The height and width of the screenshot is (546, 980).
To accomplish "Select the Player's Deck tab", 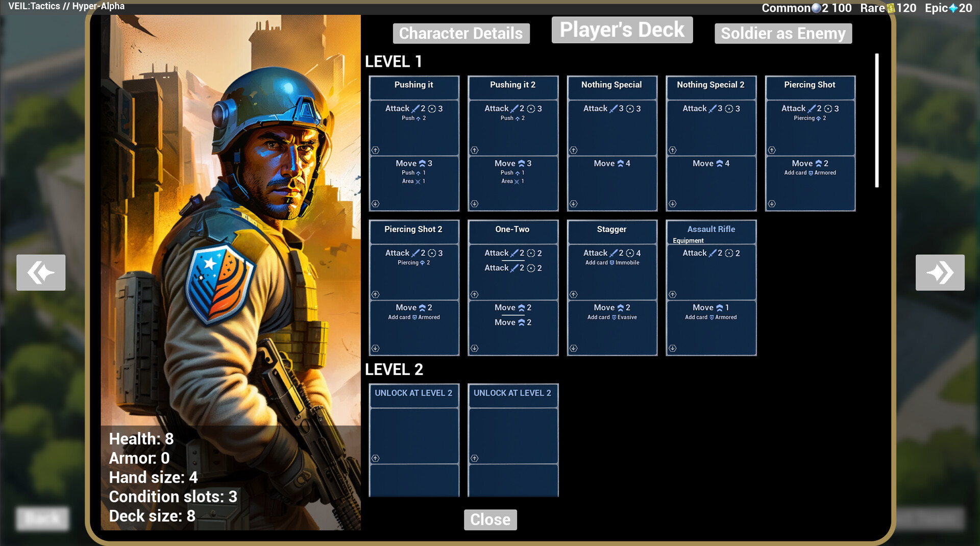I will [x=622, y=30].
